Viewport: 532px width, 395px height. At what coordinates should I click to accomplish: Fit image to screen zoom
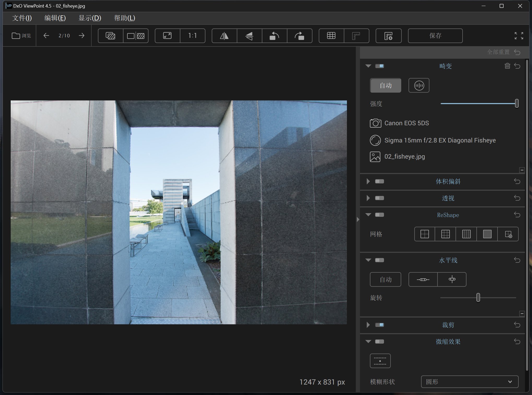click(167, 36)
